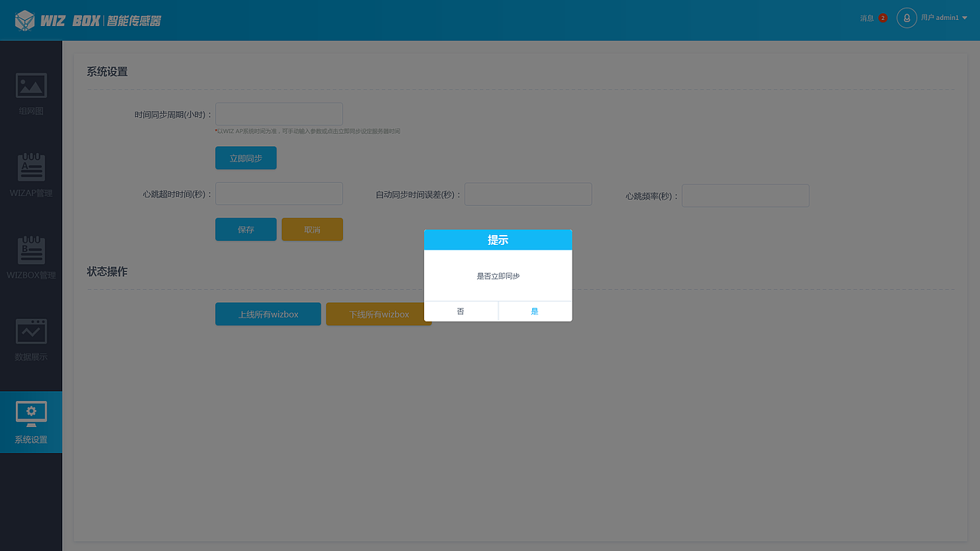980x551 pixels.
Task: Open the WIZBOX管理 sidebar icon
Action: (31, 249)
